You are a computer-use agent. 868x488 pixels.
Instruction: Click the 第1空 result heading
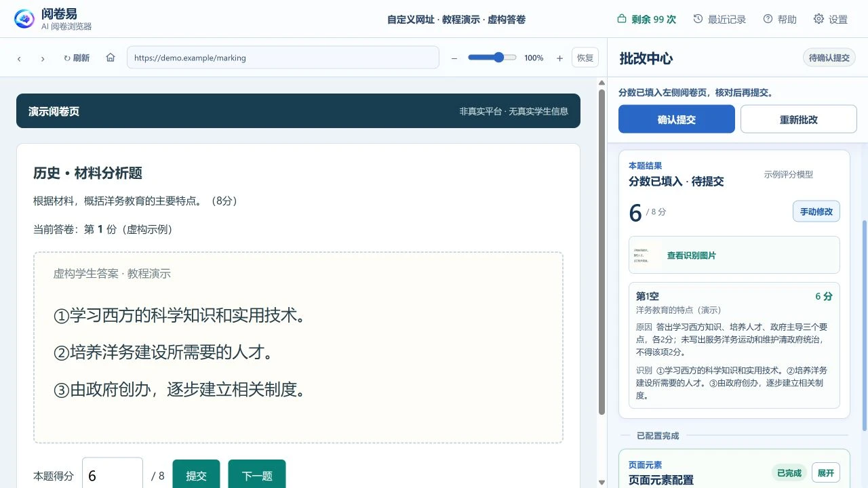click(648, 296)
